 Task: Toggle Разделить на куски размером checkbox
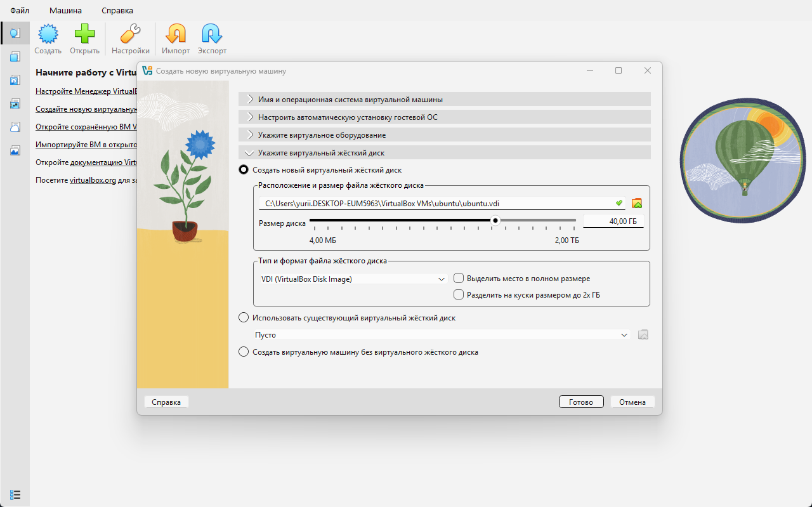tap(459, 294)
